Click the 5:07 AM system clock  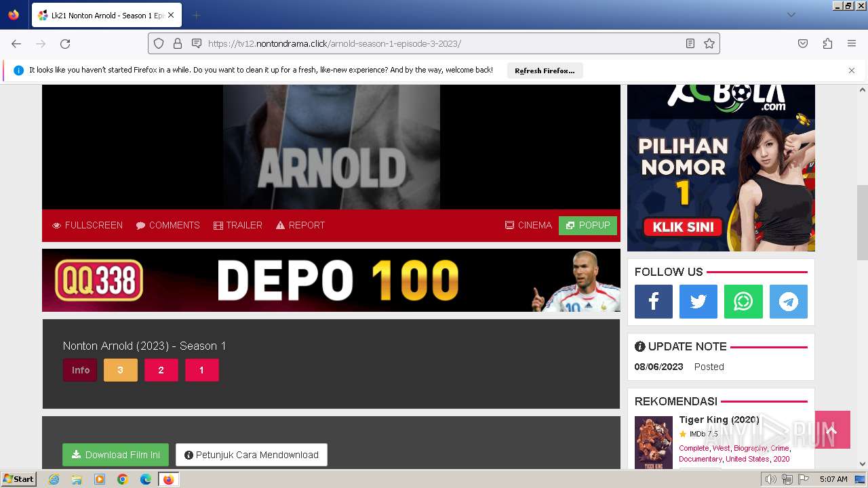[833, 479]
